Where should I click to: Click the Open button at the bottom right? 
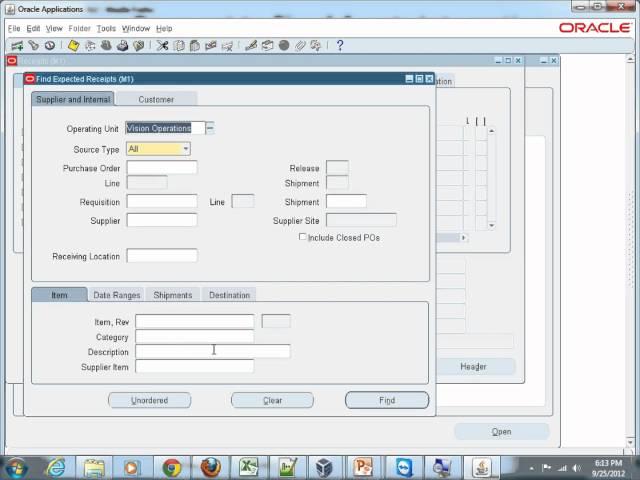(x=501, y=431)
